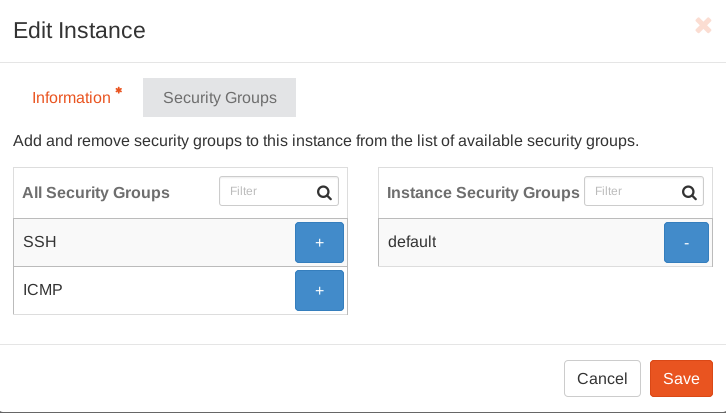
Task: Save the instance changes
Action: pos(681,379)
